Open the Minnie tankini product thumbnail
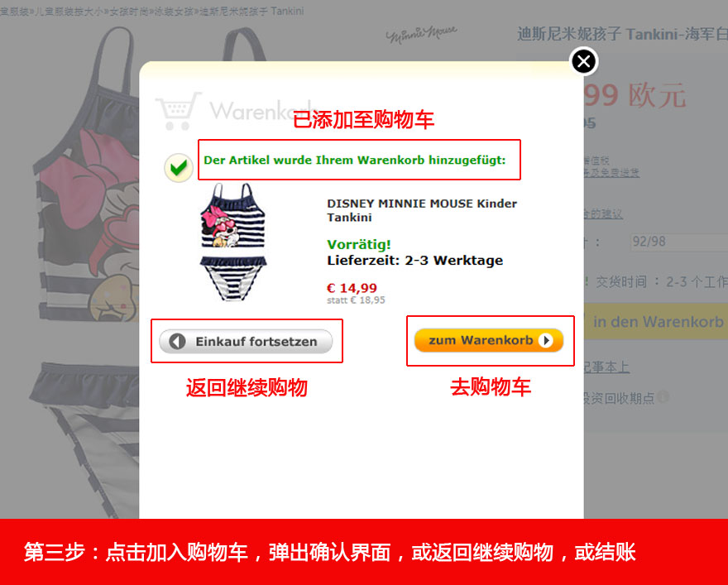Screen dimensions: 728x585 233,242
